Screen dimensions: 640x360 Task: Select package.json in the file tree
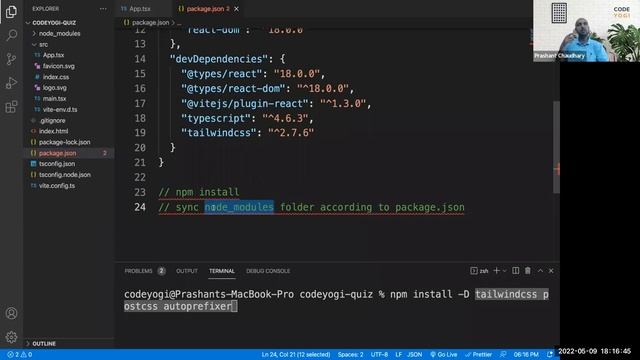point(58,153)
